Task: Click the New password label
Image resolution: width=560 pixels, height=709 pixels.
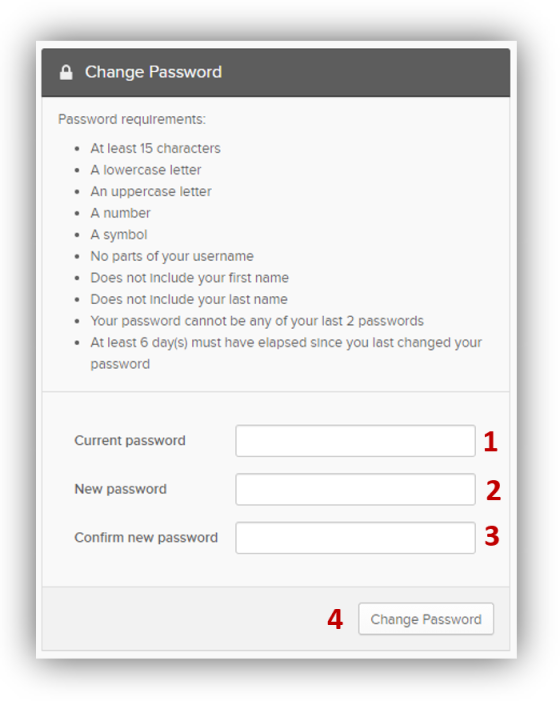Action: (120, 489)
